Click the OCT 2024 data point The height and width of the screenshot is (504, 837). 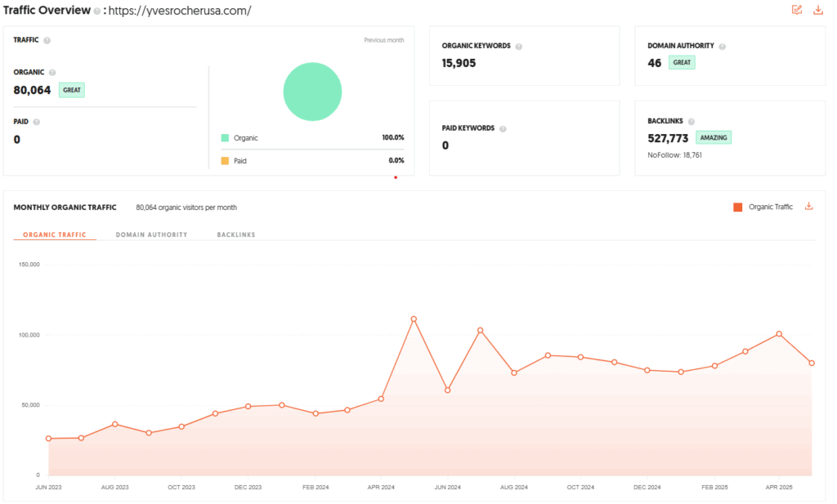(581, 357)
